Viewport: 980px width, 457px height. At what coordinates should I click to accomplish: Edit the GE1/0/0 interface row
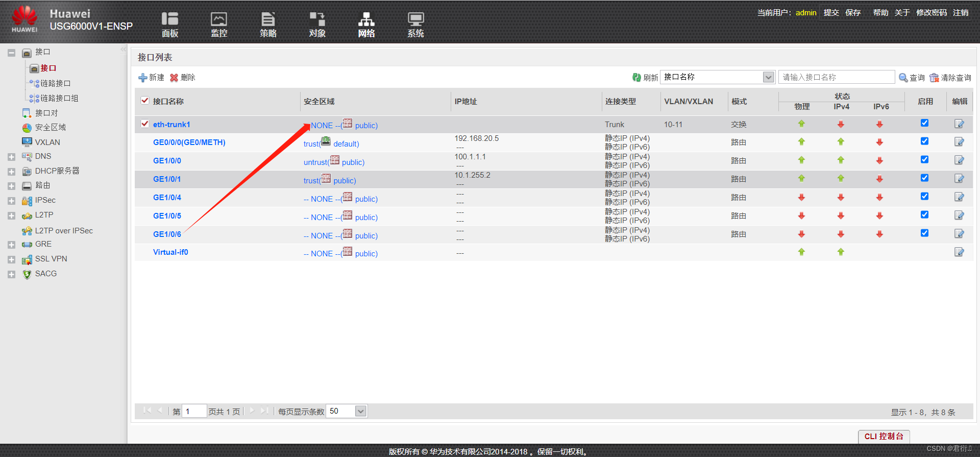(959, 160)
